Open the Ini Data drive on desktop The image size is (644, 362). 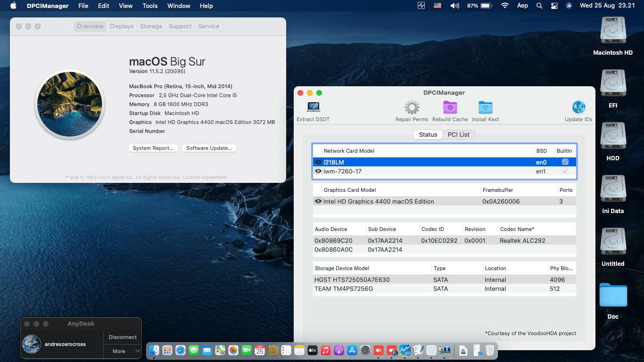[613, 189]
